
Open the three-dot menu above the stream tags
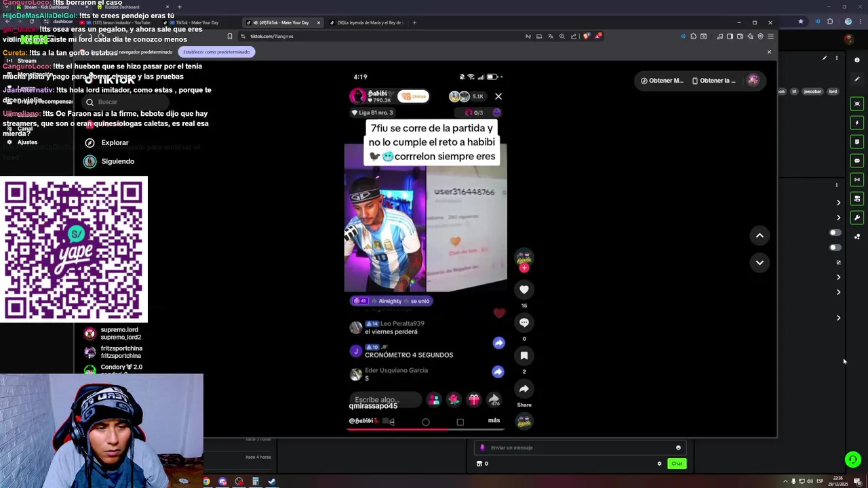point(837,58)
